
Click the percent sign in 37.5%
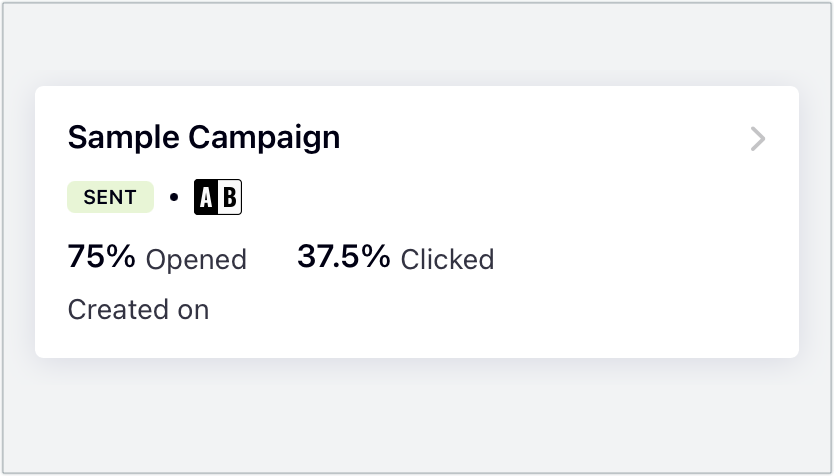click(x=376, y=257)
